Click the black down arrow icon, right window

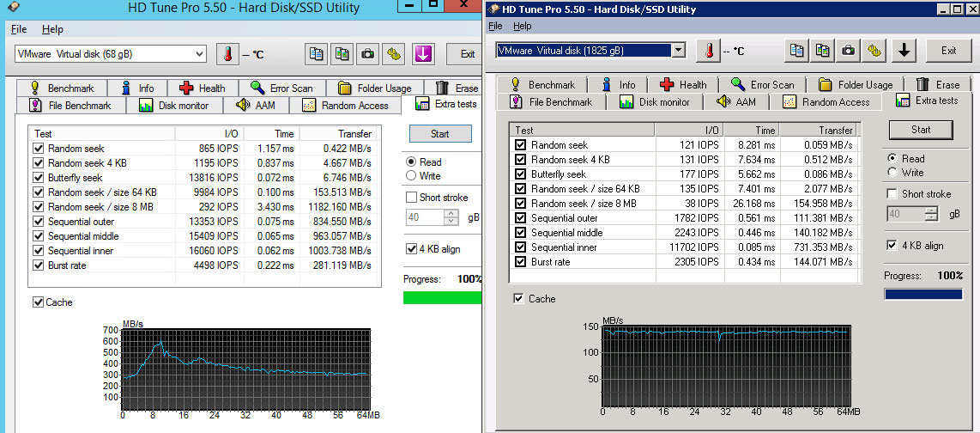pos(903,51)
